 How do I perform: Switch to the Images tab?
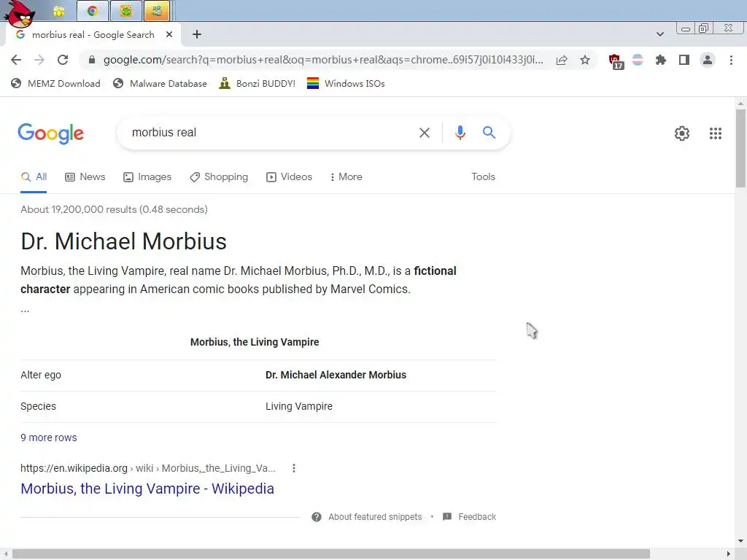[147, 176]
